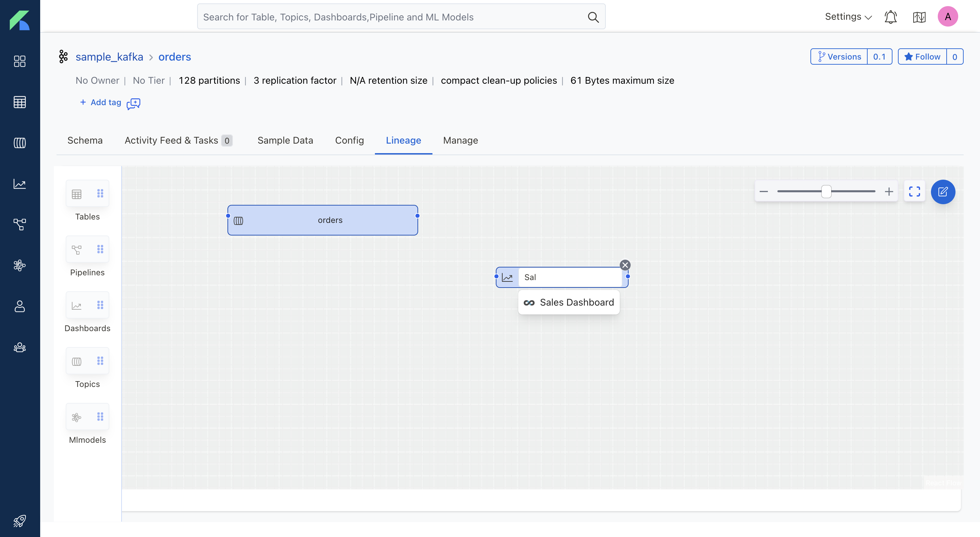Open the user avatar menu
Viewport: 980px width, 537px height.
947,17
